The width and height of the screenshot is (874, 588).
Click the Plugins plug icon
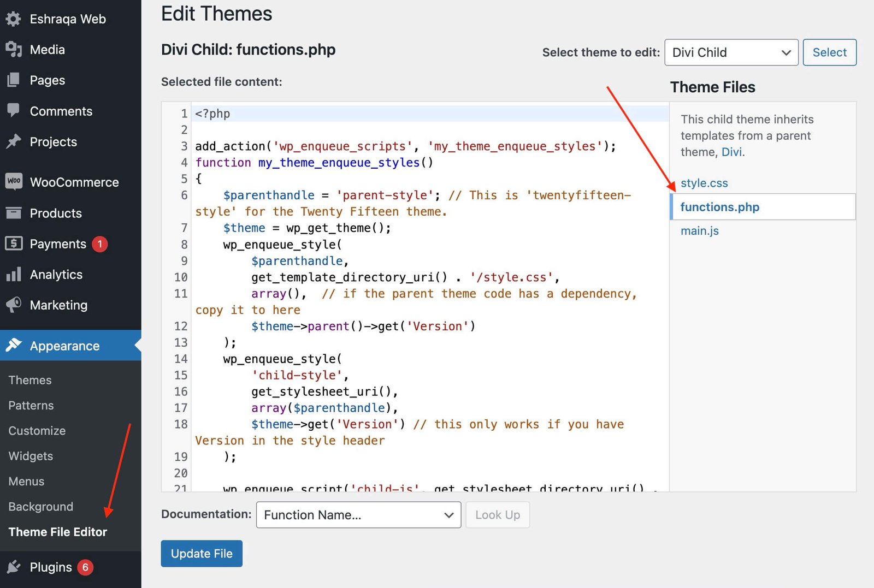(14, 567)
